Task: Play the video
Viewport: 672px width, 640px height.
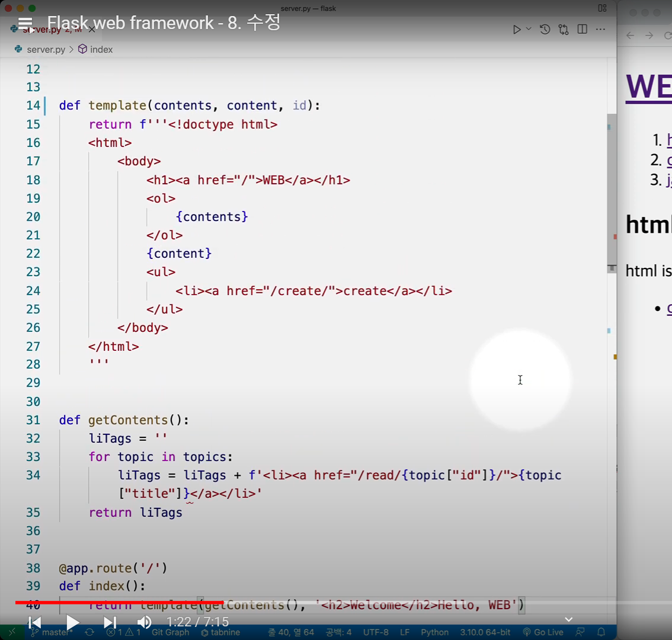Action: click(x=72, y=622)
